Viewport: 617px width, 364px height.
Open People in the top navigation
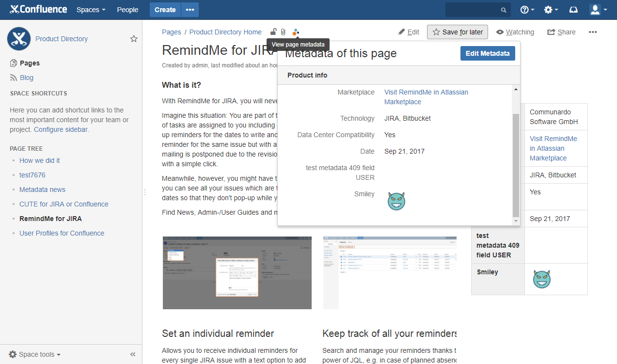(x=127, y=10)
